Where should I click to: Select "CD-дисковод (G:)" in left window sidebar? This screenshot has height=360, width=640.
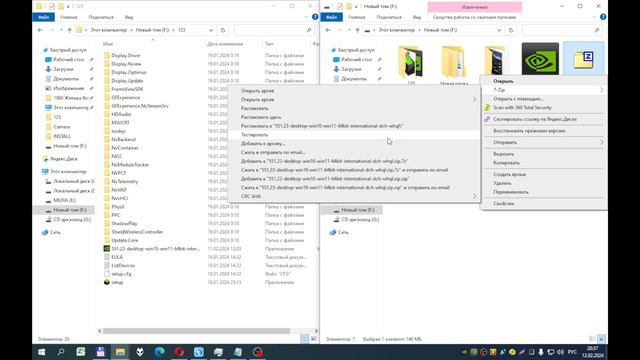click(x=72, y=220)
